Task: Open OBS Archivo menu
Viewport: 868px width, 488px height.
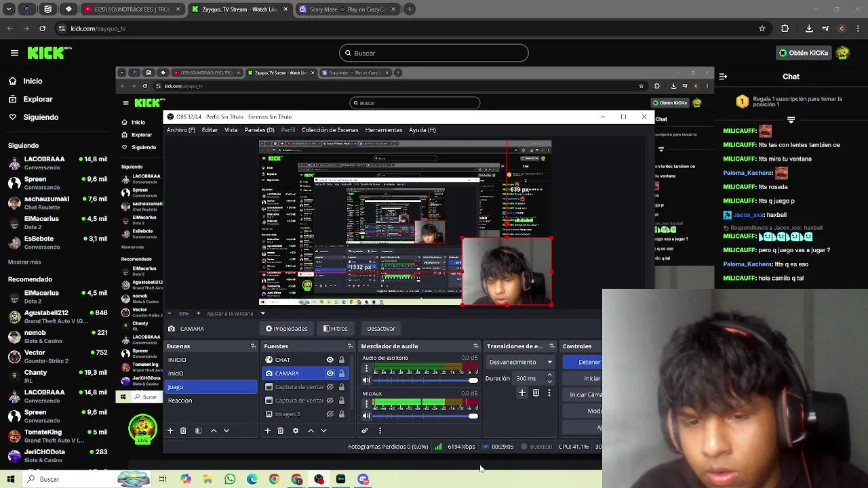Action: (181, 130)
